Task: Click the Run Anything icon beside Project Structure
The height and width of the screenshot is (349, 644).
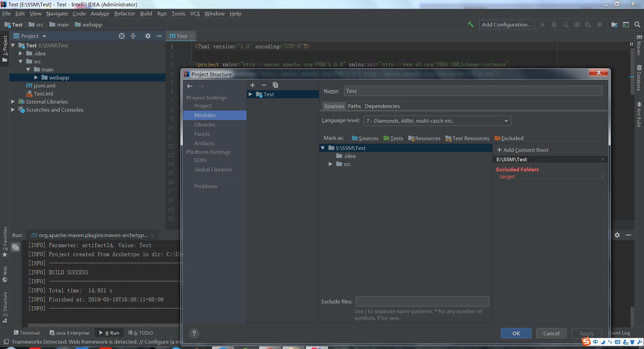Action: tap(626, 24)
